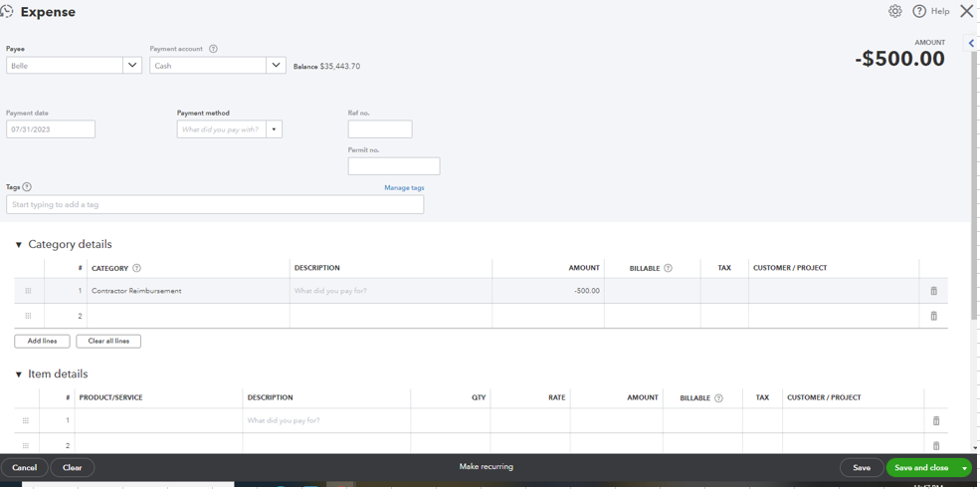The width and height of the screenshot is (980, 489).
Task: Click the Permit no. field
Action: pyautogui.click(x=394, y=166)
